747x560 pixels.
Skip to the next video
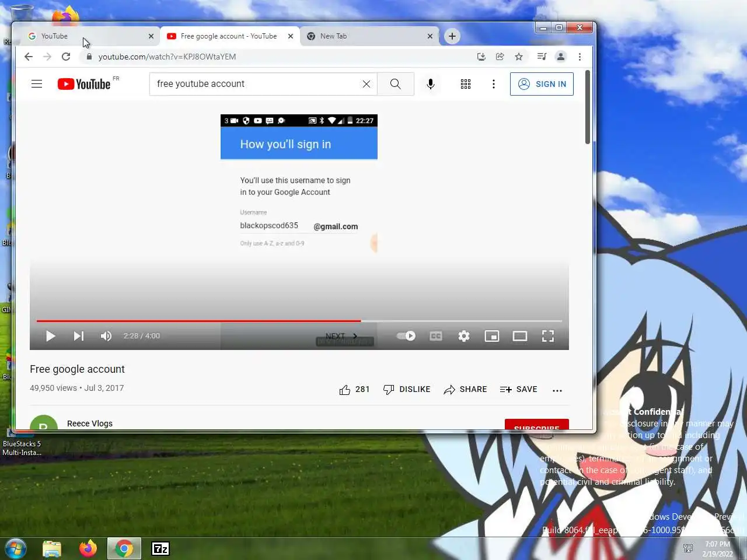[x=79, y=336]
